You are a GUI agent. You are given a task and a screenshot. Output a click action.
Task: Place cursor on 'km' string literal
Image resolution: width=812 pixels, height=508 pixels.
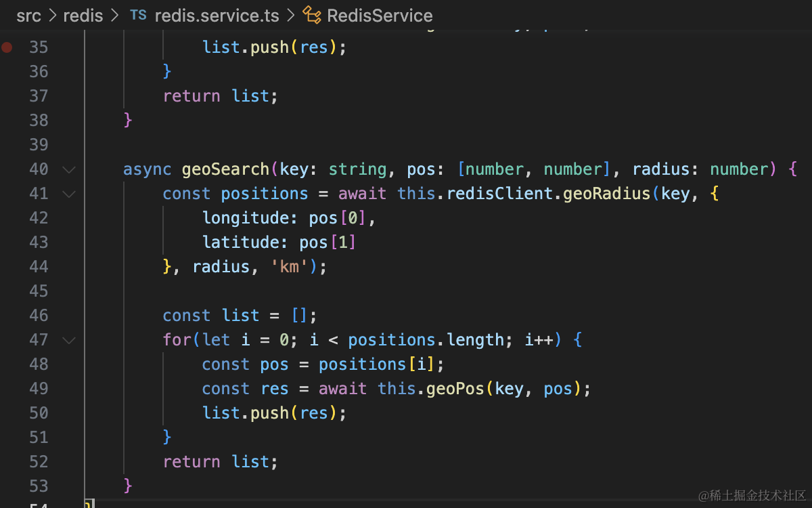point(290,267)
